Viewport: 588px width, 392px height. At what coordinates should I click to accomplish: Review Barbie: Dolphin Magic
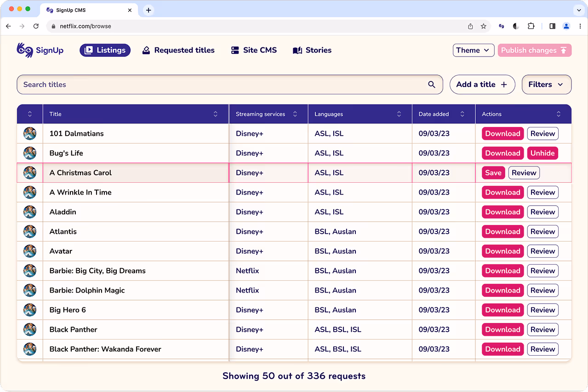(542, 290)
